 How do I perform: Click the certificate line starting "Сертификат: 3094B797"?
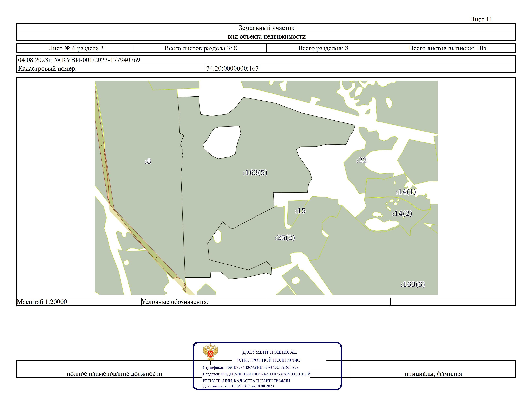coord(250,367)
